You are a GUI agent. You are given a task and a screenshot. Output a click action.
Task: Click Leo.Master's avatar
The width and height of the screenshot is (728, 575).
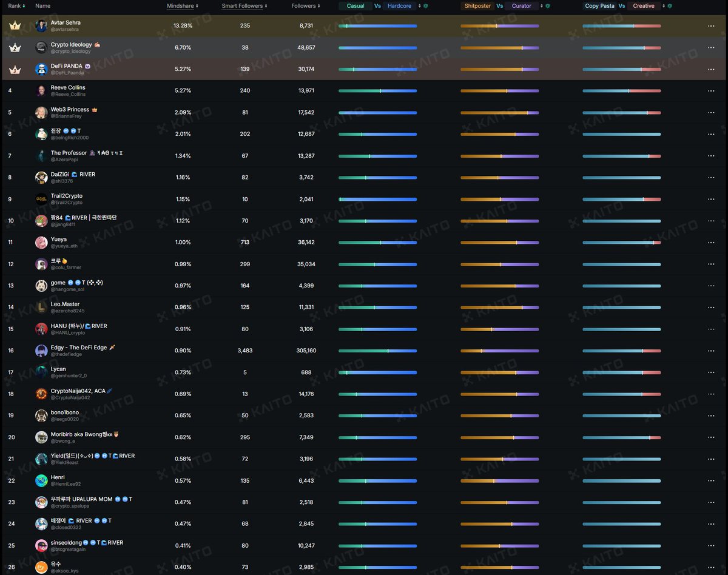tap(41, 308)
